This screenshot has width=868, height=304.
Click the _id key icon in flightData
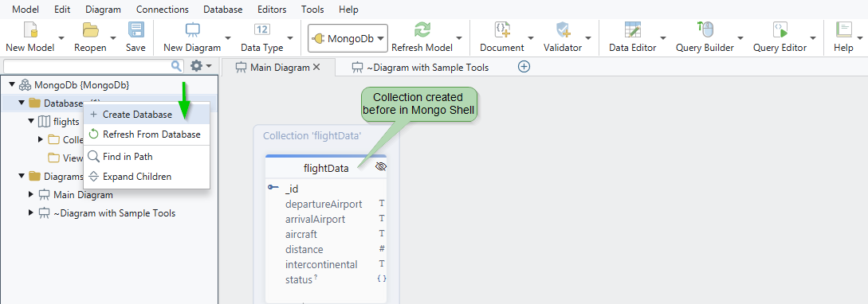273,188
